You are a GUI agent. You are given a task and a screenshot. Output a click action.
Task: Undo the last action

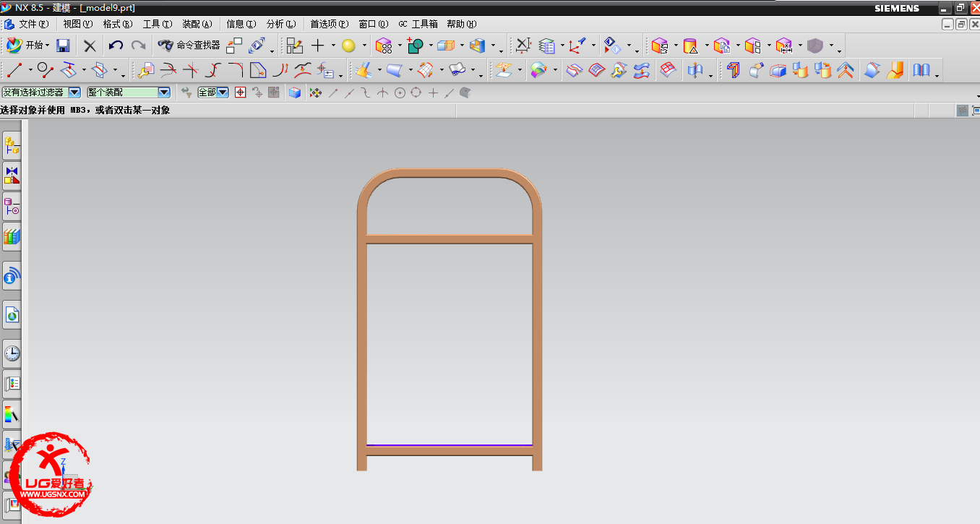(x=116, y=46)
